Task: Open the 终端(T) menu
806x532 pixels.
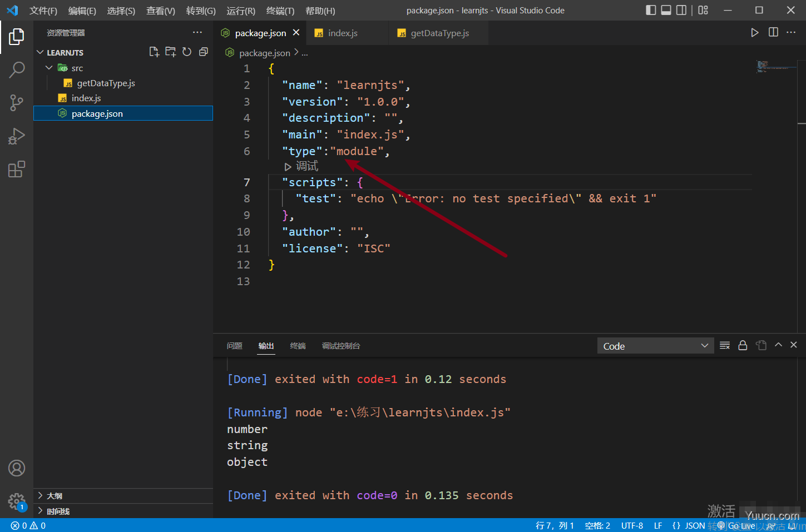Action: coord(280,11)
